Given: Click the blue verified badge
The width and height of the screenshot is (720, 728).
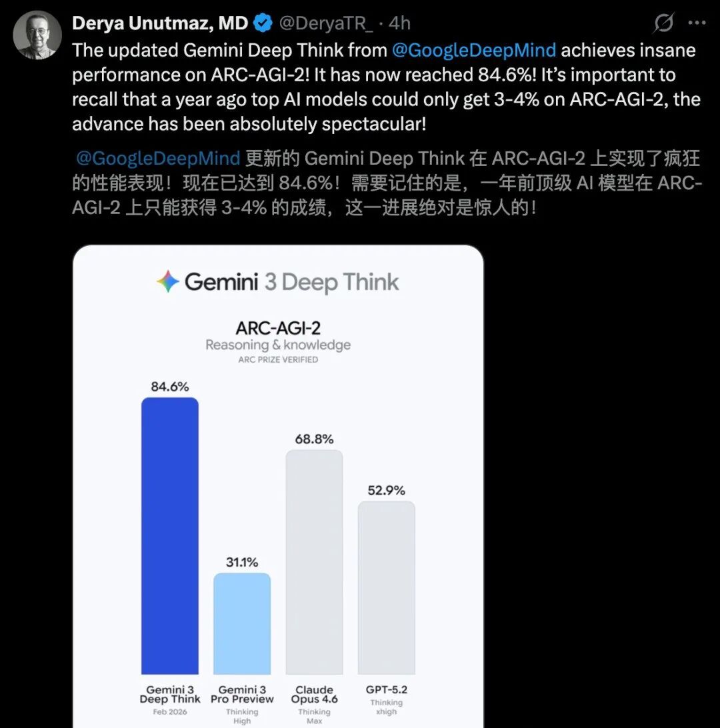Looking at the screenshot, I should point(263,23).
